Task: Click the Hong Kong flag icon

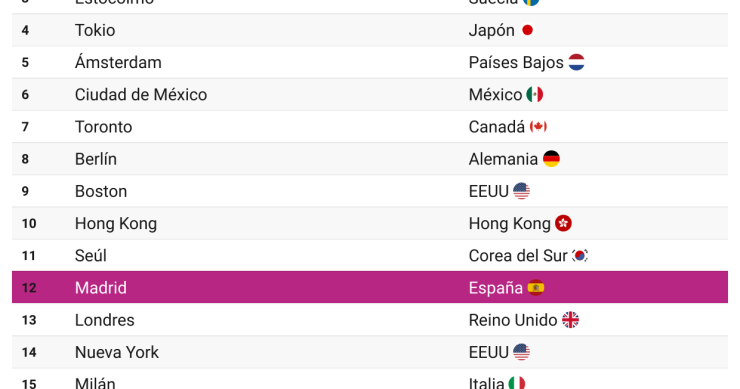Action: (563, 223)
